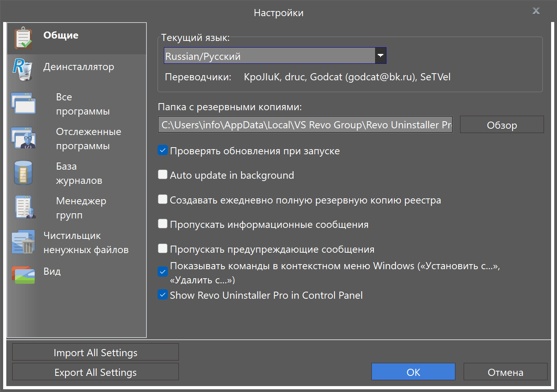This screenshot has width=557, height=392.
Task: Open the Деинсталлятор settings section
Action: point(78,67)
